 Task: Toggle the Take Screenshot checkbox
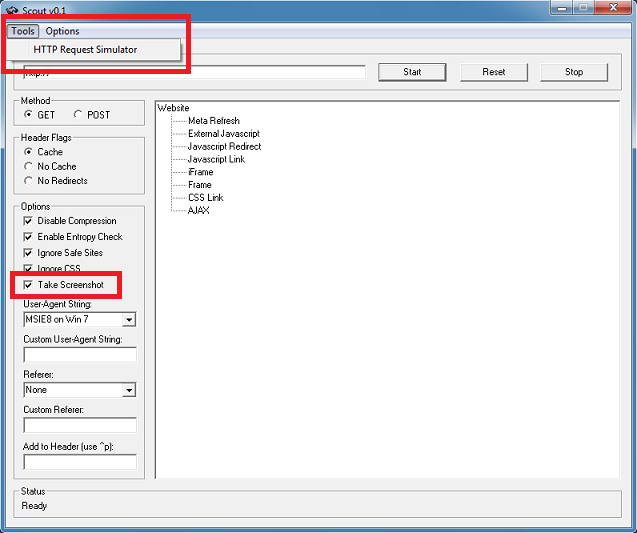[29, 285]
